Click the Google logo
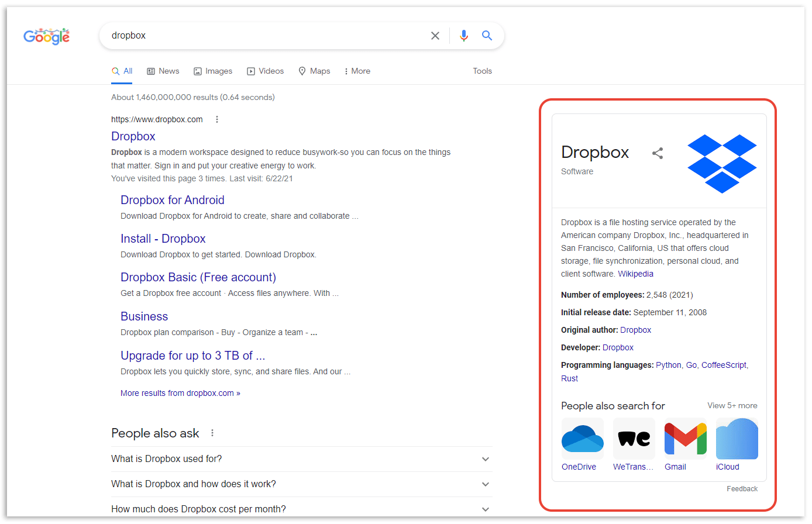The height and width of the screenshot is (524, 812). tap(46, 36)
